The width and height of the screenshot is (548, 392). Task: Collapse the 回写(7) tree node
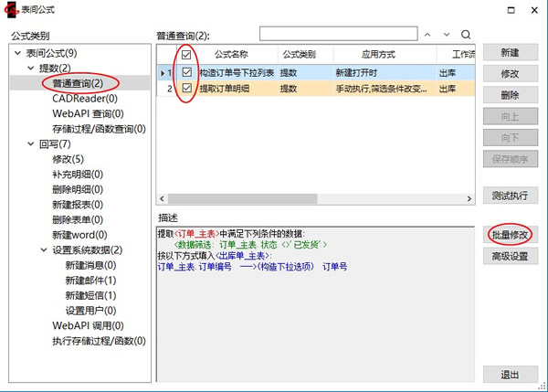pos(32,143)
